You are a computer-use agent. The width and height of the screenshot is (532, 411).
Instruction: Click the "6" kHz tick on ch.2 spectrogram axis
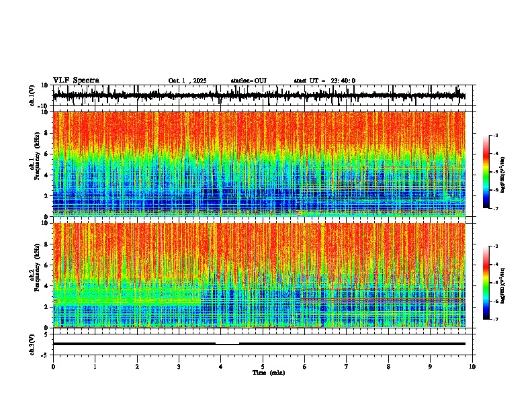[47, 265]
